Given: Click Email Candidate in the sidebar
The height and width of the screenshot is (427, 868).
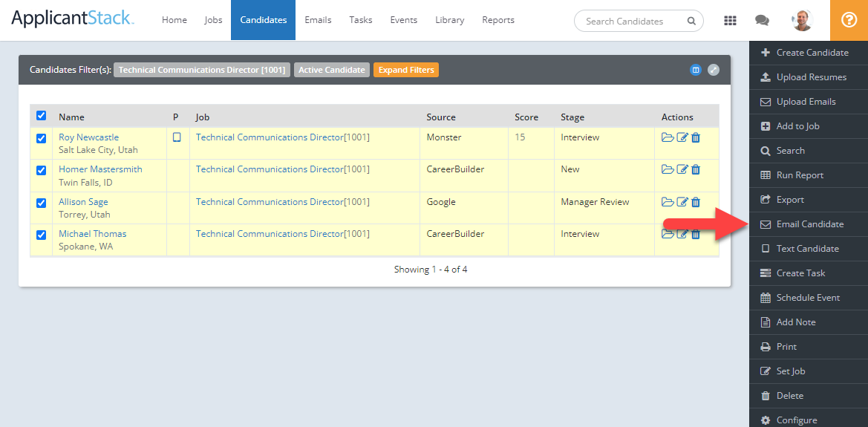Looking at the screenshot, I should pos(809,224).
